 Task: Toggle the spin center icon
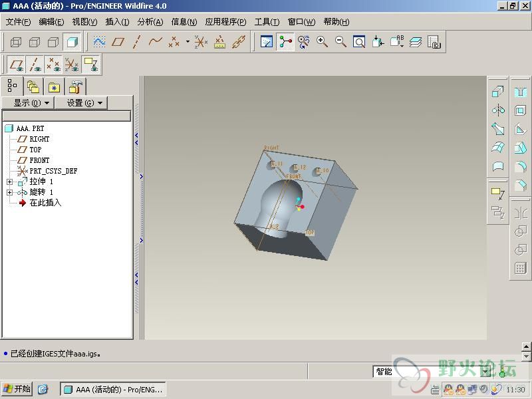pos(285,42)
